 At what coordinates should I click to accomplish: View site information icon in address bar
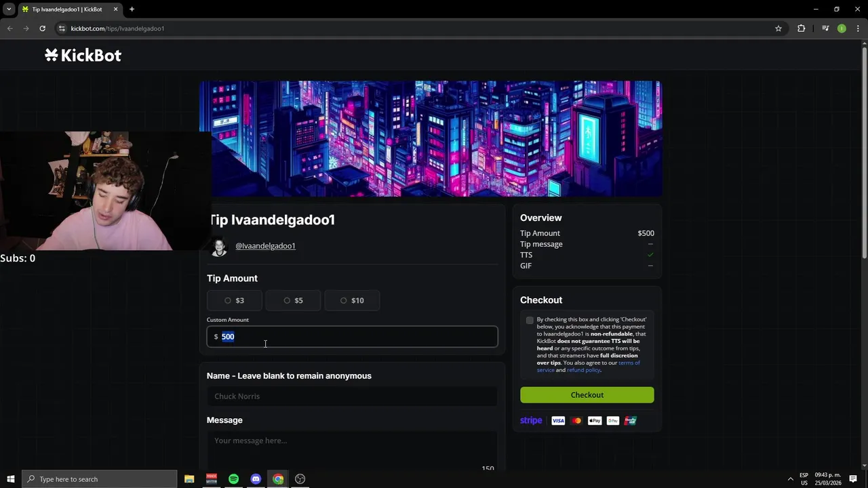click(62, 28)
